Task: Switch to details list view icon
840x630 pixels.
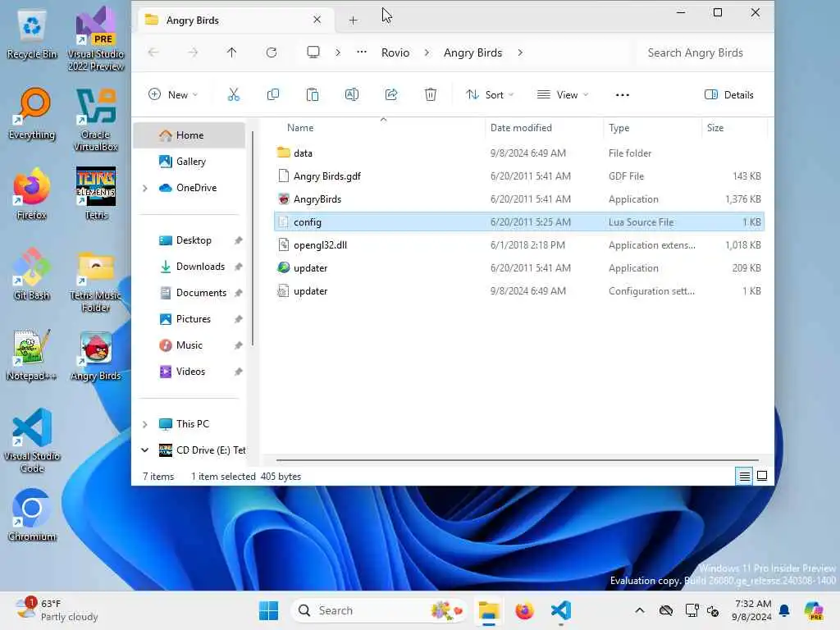Action: [x=745, y=476]
